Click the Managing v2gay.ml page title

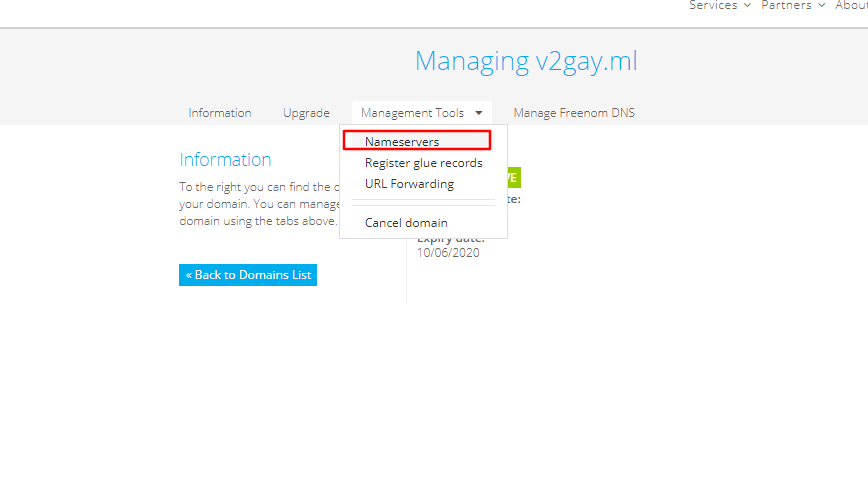click(526, 61)
